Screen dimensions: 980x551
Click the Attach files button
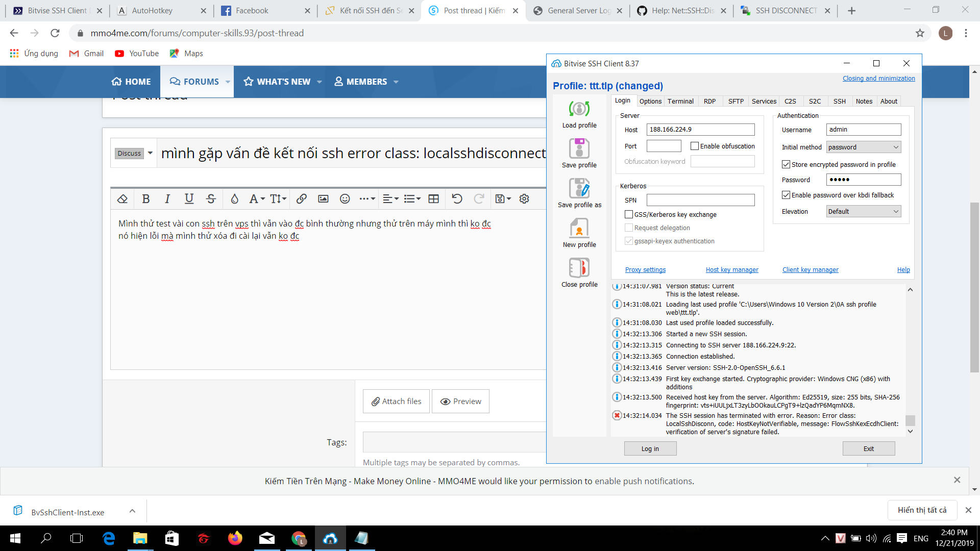(396, 402)
